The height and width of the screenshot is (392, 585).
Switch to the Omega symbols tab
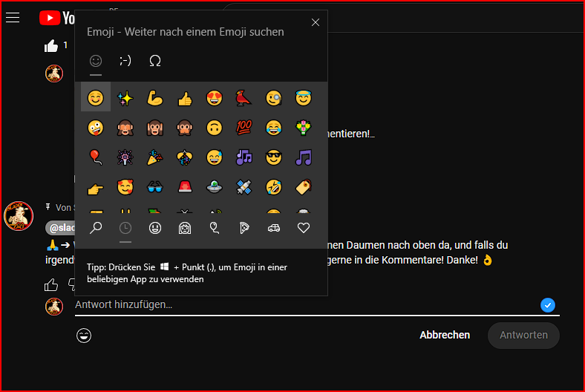point(155,61)
